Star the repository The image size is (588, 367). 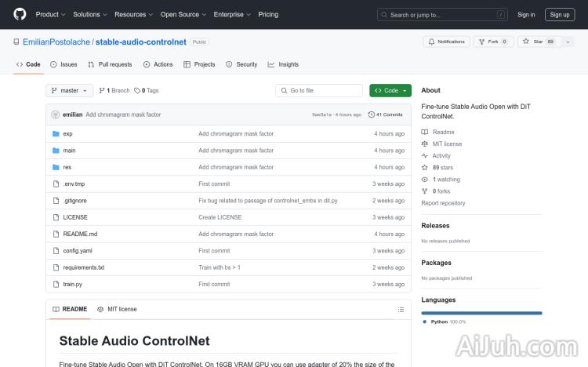(539, 42)
